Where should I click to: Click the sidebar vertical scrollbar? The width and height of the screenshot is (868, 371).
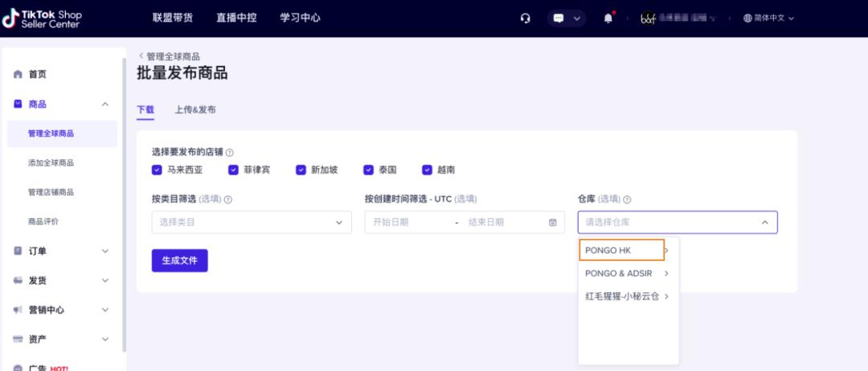click(124, 205)
